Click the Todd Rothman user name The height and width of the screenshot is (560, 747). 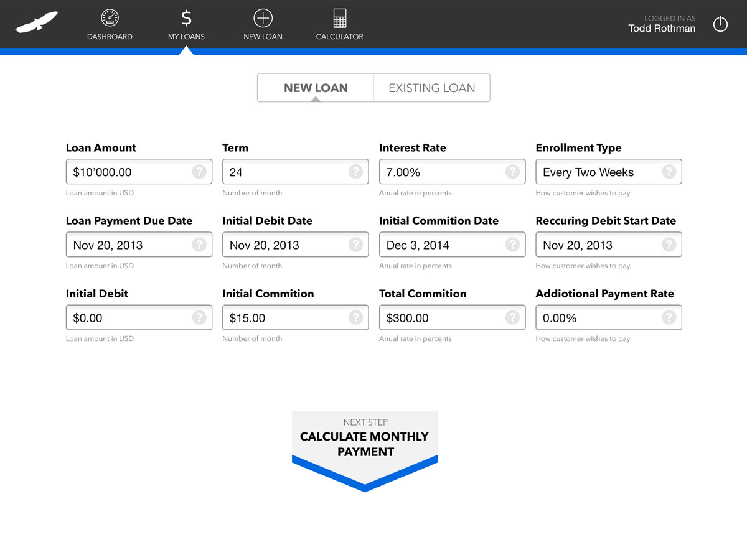(x=662, y=29)
